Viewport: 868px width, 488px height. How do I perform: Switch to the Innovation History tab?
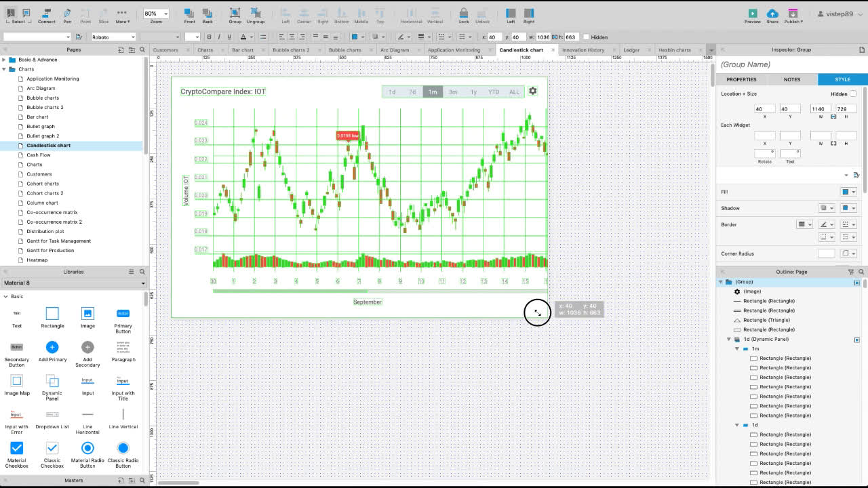tap(583, 49)
